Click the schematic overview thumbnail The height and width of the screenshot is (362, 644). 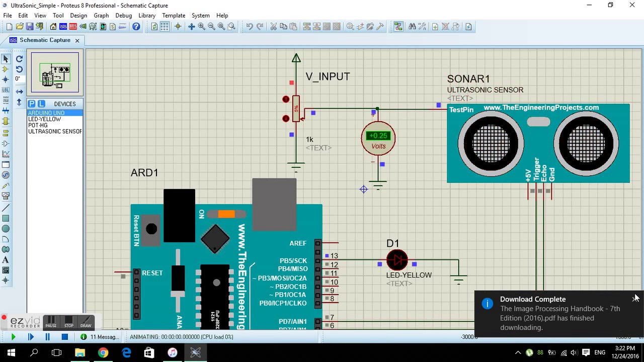55,72
